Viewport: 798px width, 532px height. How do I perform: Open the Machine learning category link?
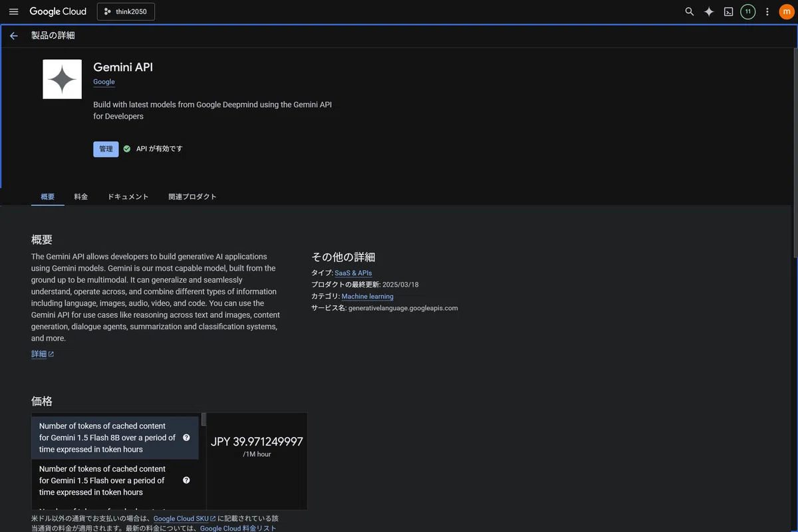(x=367, y=297)
